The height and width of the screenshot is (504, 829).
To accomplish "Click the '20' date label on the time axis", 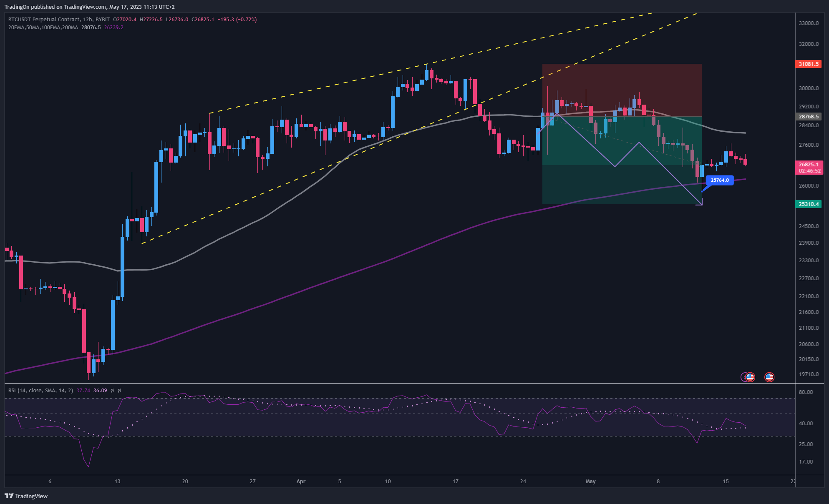I will coord(185,481).
